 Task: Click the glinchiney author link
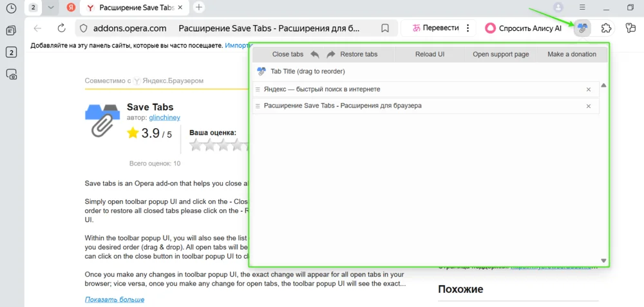coord(164,117)
